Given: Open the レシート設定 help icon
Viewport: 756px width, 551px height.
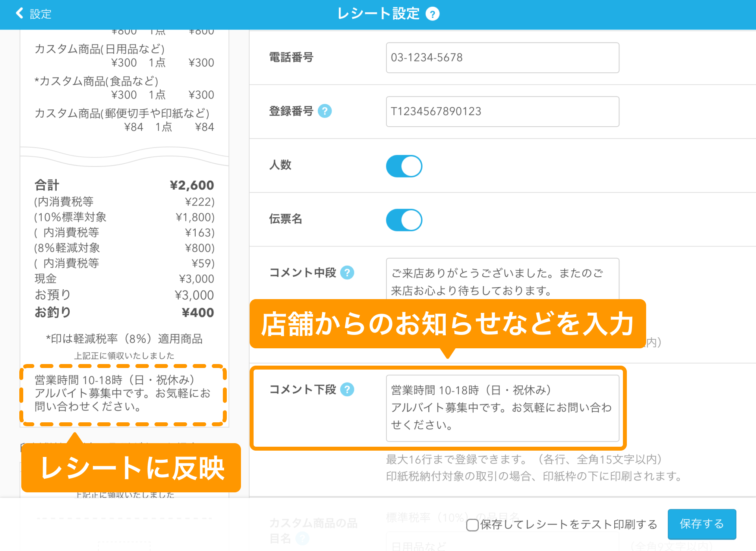Looking at the screenshot, I should (432, 14).
